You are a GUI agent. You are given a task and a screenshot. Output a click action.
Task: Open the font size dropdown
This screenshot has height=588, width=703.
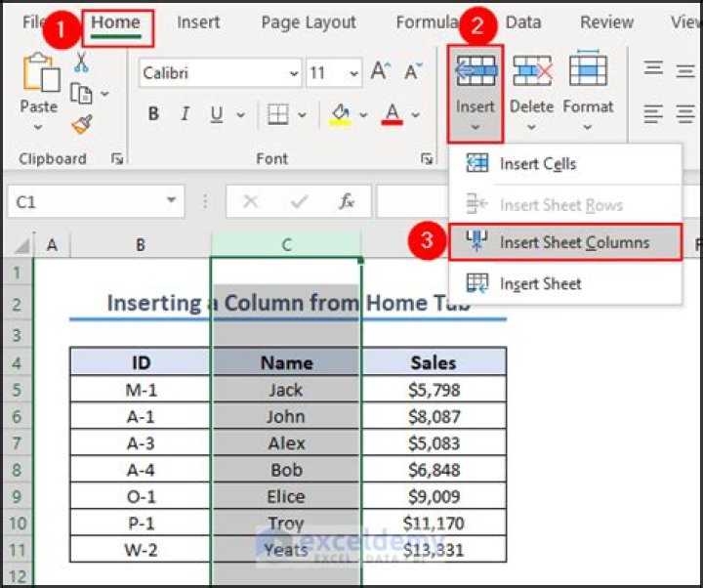pos(353,73)
